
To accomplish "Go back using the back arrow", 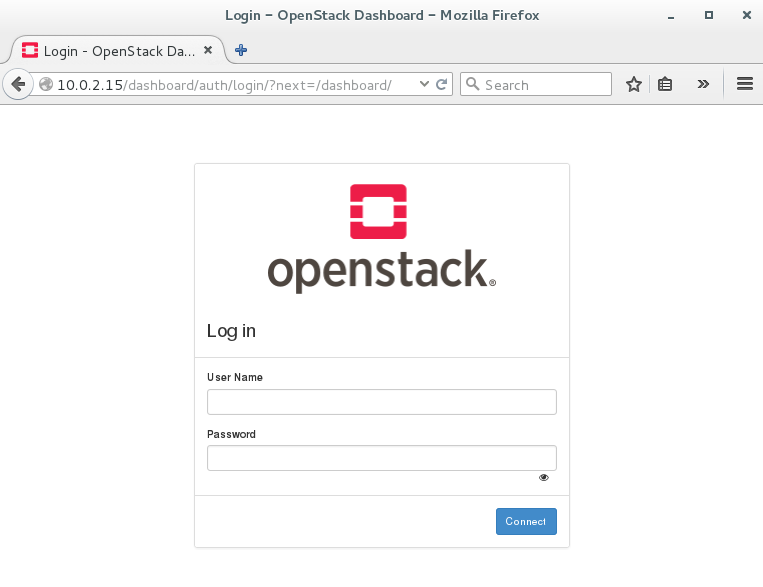I will click(x=18, y=84).
